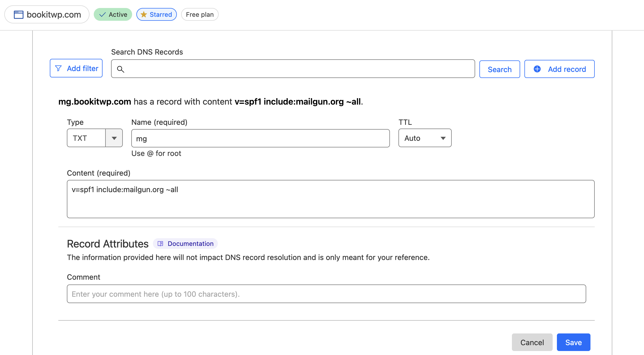Viewport: 644px width, 355px height.
Task: Cancel editing the DNS record
Action: (x=532, y=342)
